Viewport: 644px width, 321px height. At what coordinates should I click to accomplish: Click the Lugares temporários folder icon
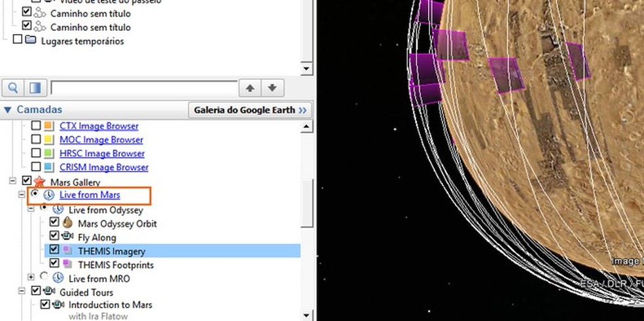(30, 41)
